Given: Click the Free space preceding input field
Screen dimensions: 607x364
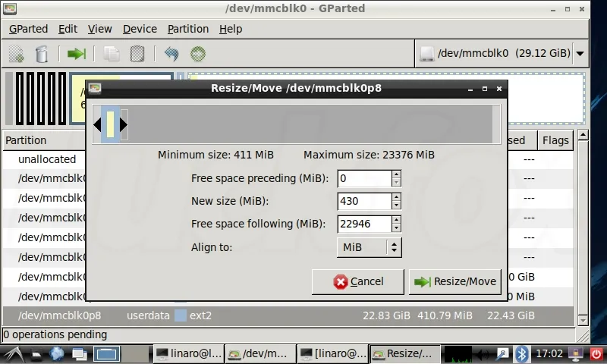Looking at the screenshot, I should pos(364,178).
